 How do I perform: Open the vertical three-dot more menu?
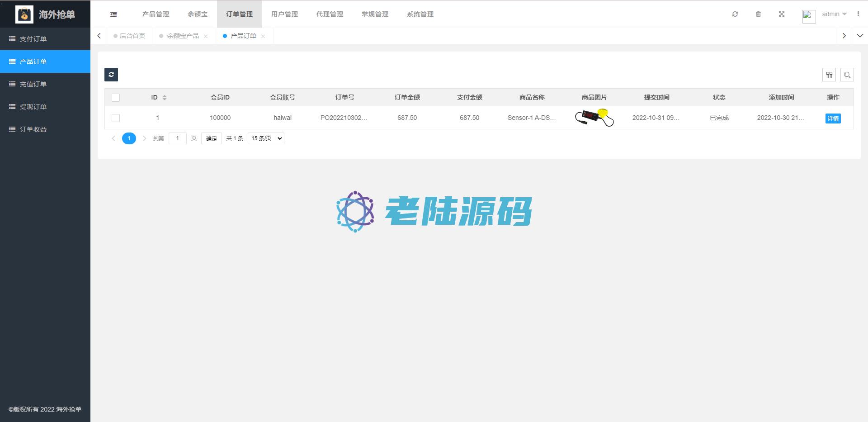(858, 14)
